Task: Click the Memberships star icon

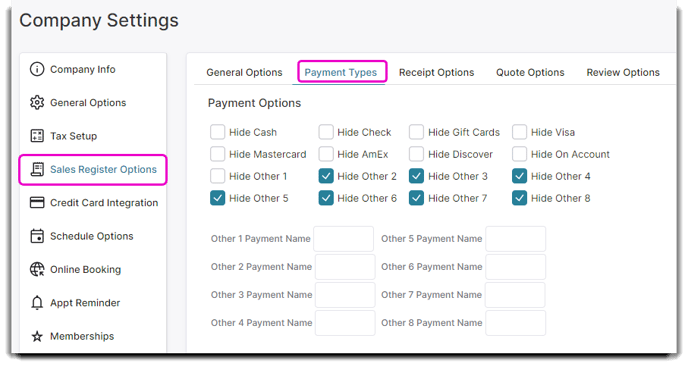Action: coord(37,336)
